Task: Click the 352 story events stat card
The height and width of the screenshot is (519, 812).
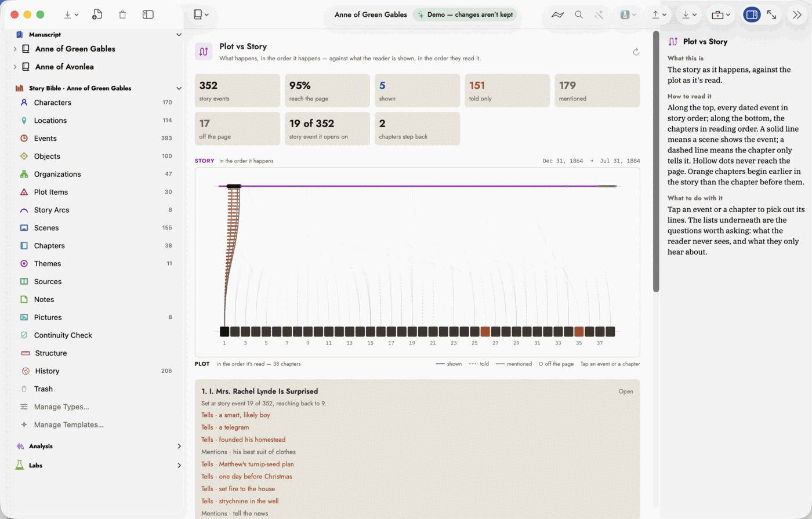Action: point(237,90)
